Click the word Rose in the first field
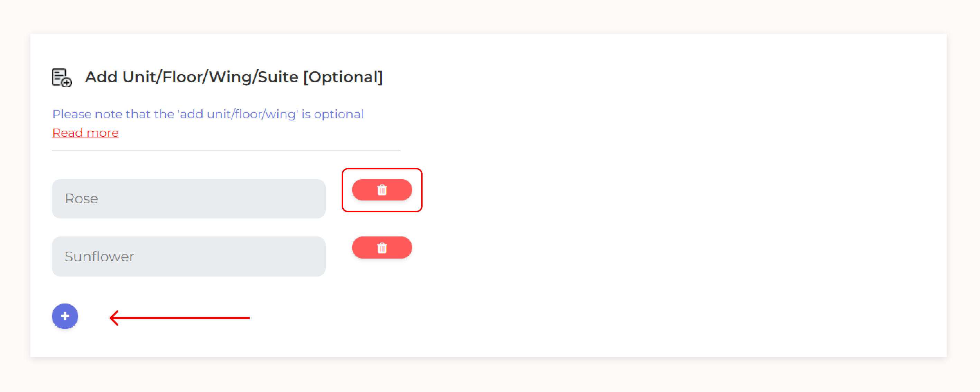Image resolution: width=980 pixels, height=392 pixels. 81,198
